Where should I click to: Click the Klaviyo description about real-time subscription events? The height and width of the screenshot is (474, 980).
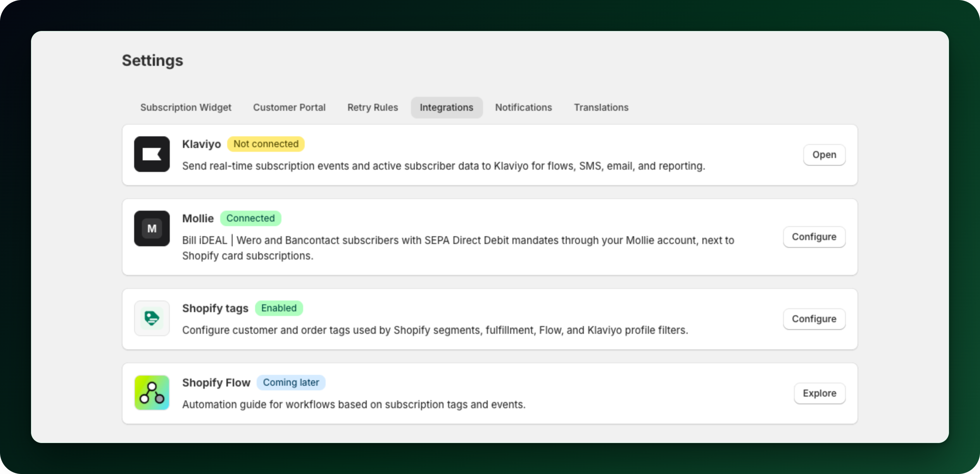coord(443,166)
